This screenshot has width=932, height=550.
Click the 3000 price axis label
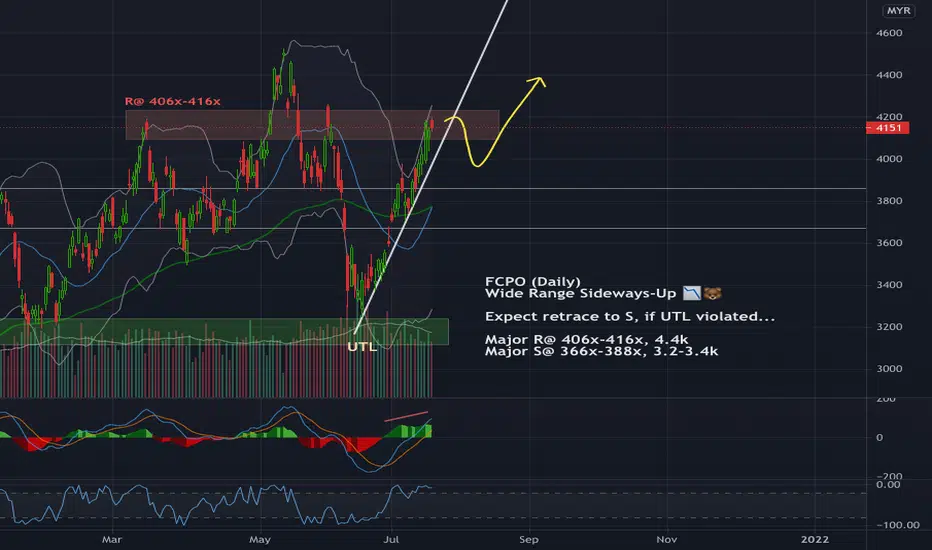[889, 369]
